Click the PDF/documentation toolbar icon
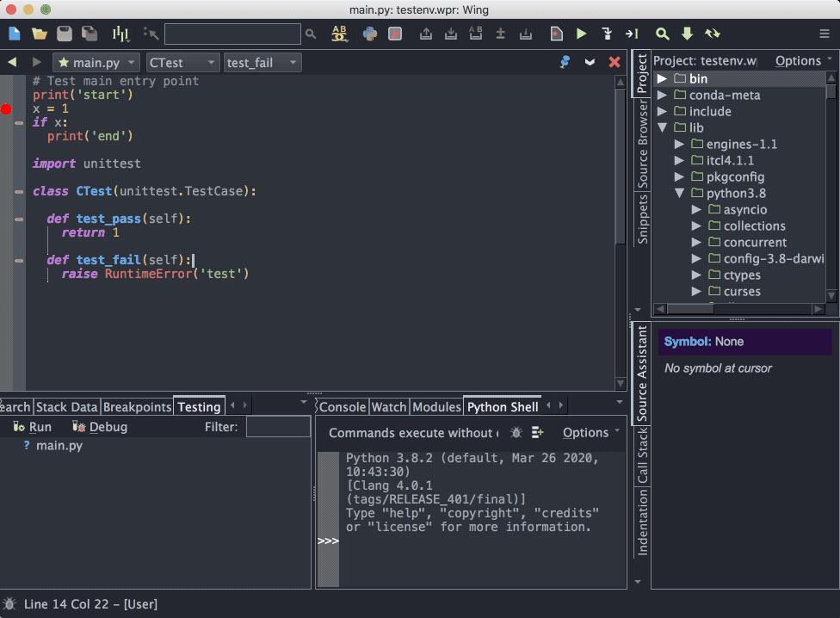 395,34
